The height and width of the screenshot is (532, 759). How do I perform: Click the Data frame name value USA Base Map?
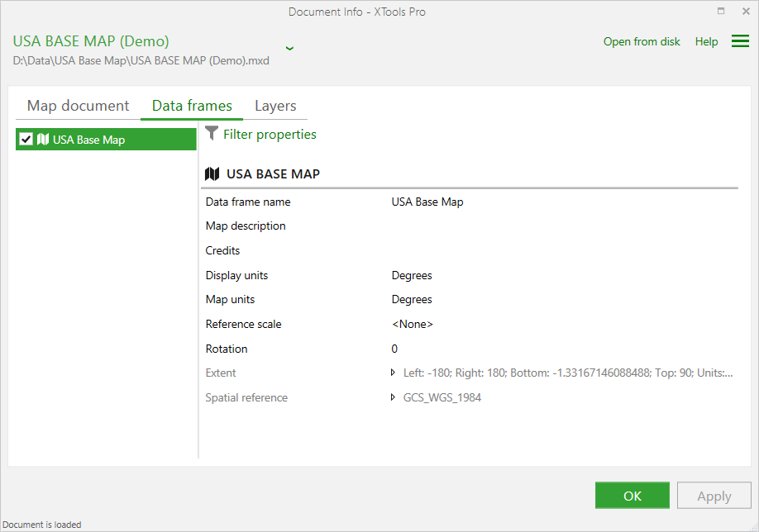pos(427,202)
